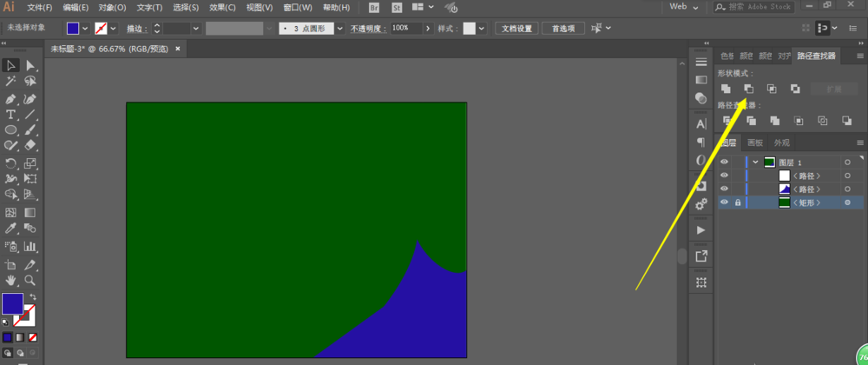Collapse the 图层 1 layer group
This screenshot has height=365, width=868.
tap(756, 163)
